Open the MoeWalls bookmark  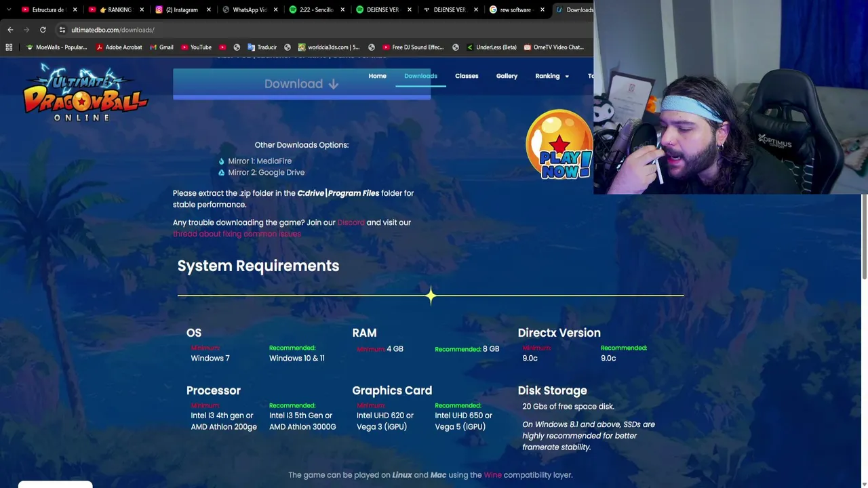click(x=56, y=47)
